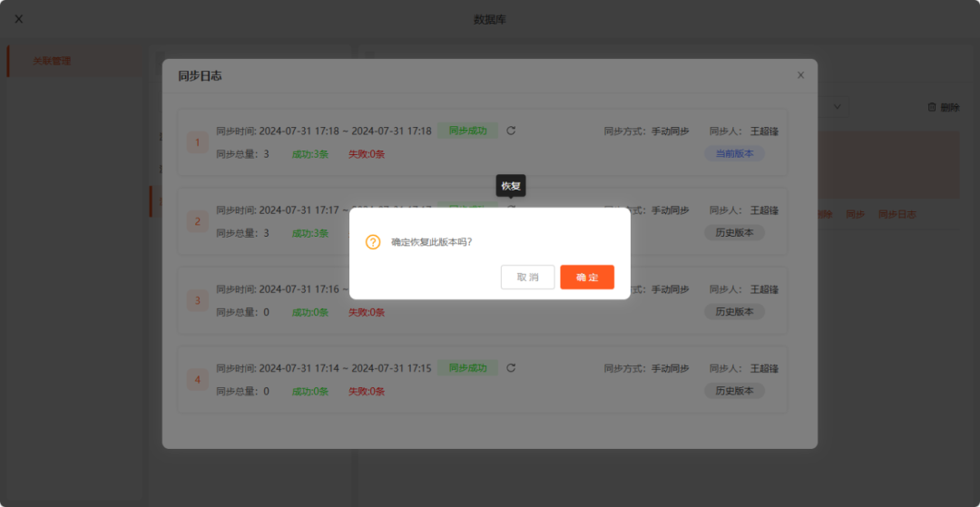Click the number 1 log row badge
Image resolution: width=980 pixels, height=507 pixels.
tap(198, 142)
